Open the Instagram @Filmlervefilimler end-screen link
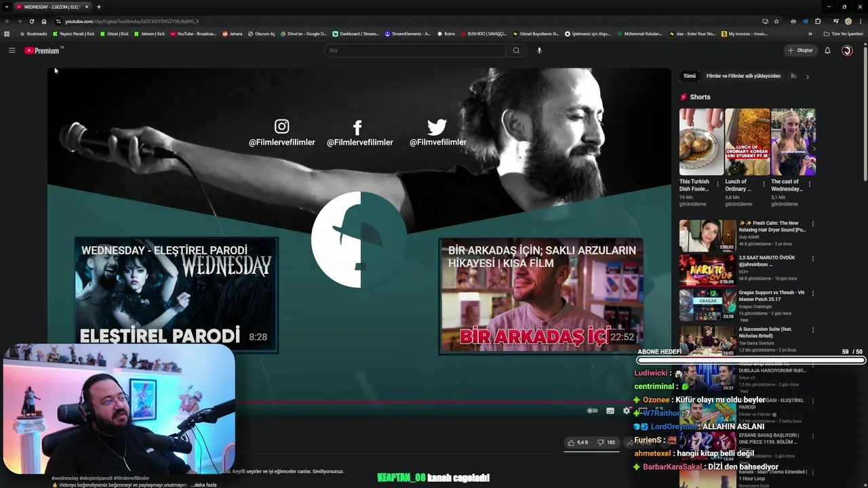This screenshot has width=868, height=488. coord(281,133)
